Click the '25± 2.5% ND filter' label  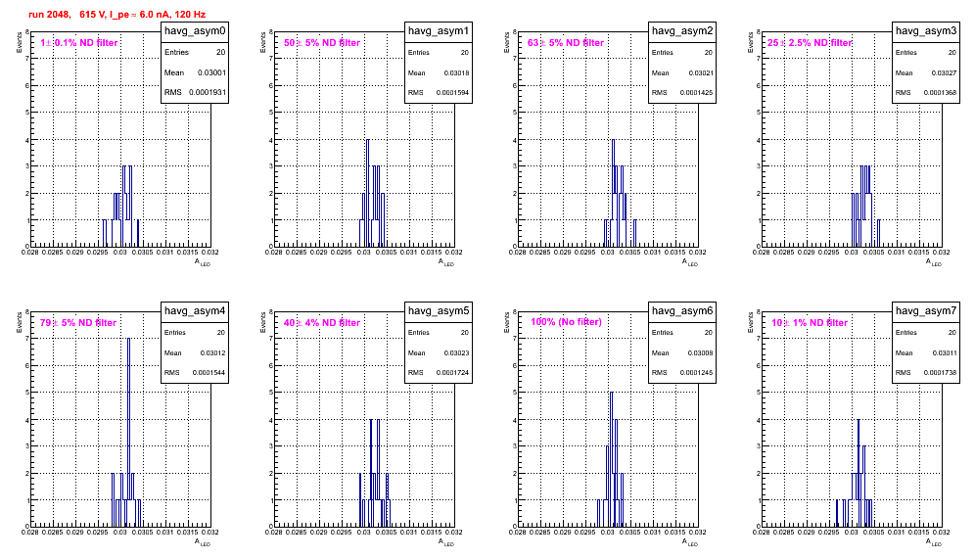[810, 43]
